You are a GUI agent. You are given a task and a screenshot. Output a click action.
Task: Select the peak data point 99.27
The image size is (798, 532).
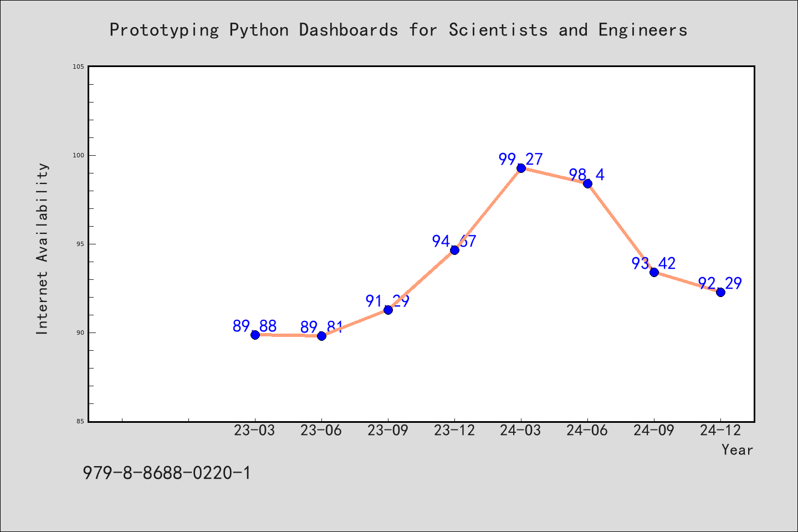coord(521,168)
